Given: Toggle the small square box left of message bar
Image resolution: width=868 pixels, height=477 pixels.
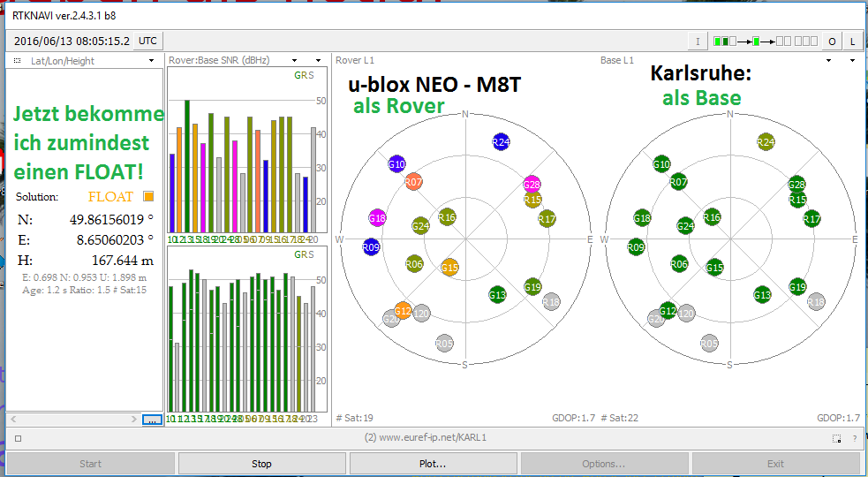Looking at the screenshot, I should tap(18, 438).
